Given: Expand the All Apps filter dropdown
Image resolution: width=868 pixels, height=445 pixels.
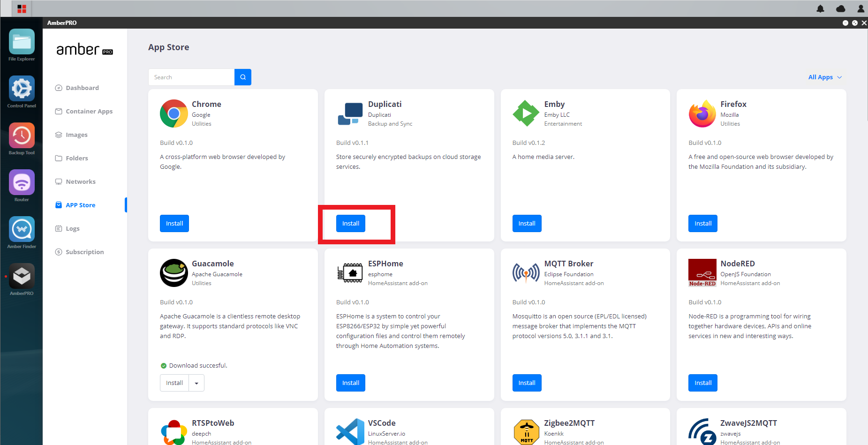Looking at the screenshot, I should point(825,77).
